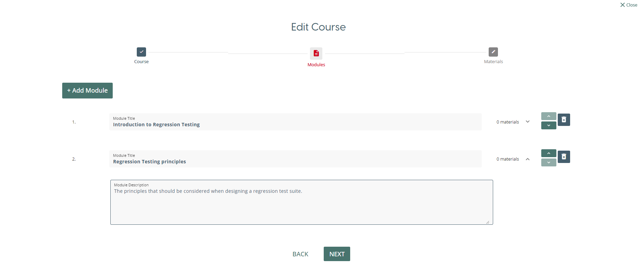Viewport: 644px width, 269px height.
Task: Go to the Course step label
Action: point(141,62)
